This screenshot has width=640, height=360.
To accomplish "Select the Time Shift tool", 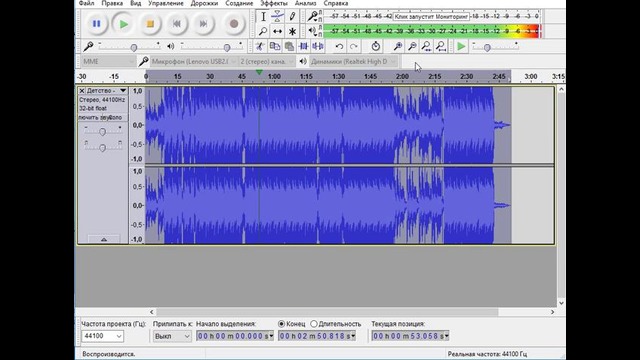I will click(278, 31).
